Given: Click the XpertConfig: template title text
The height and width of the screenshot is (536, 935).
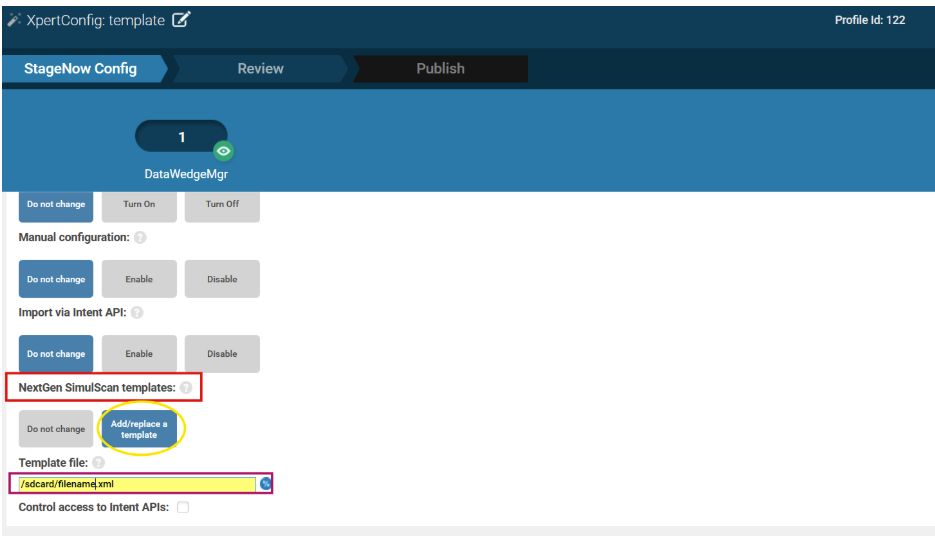Looking at the screenshot, I should point(95,20).
